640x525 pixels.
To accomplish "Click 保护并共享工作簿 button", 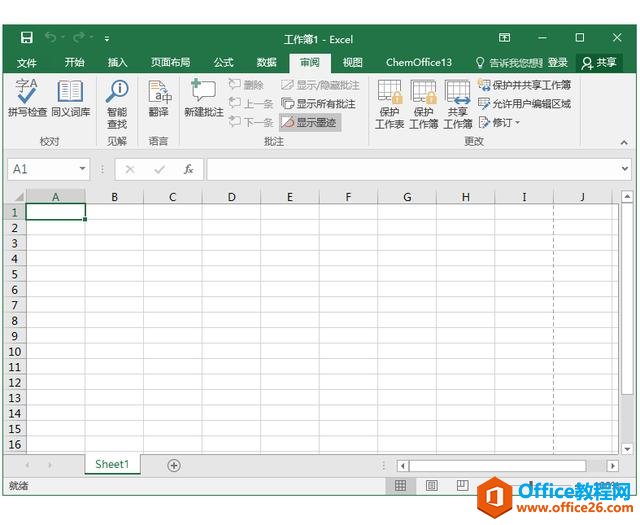I will click(x=524, y=85).
